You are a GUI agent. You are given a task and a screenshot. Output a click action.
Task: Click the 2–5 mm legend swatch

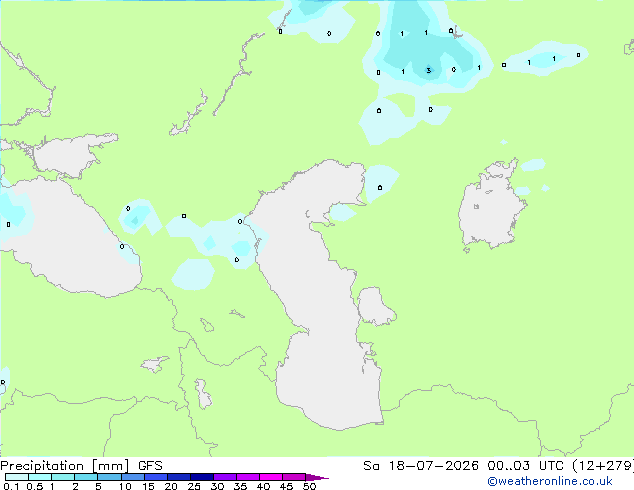tap(86, 477)
